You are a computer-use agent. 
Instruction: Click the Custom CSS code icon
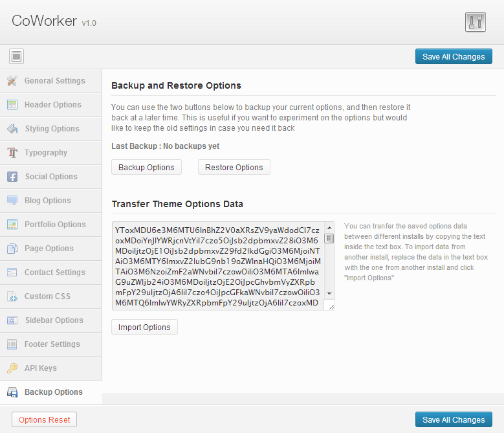pos(12,296)
